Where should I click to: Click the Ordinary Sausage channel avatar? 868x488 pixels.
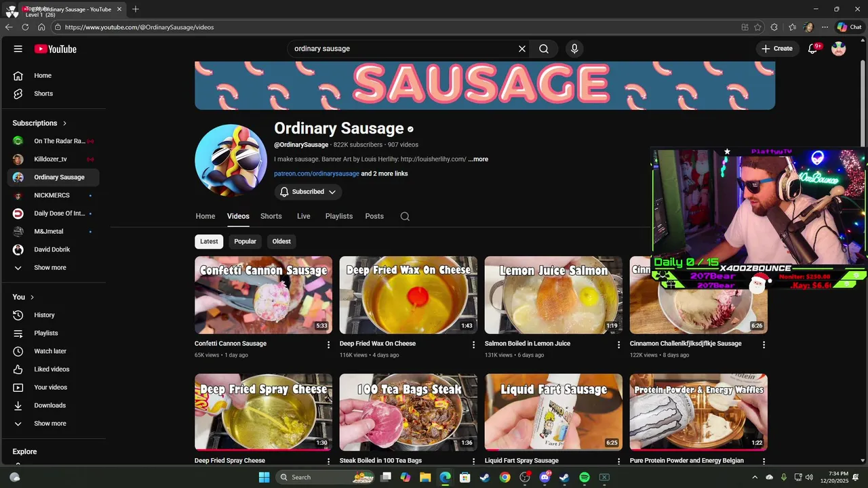coord(231,160)
